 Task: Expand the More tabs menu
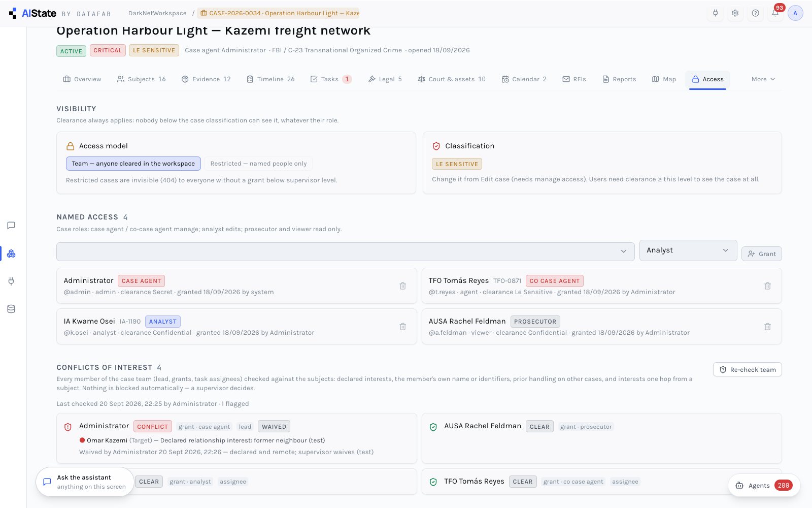tap(763, 79)
